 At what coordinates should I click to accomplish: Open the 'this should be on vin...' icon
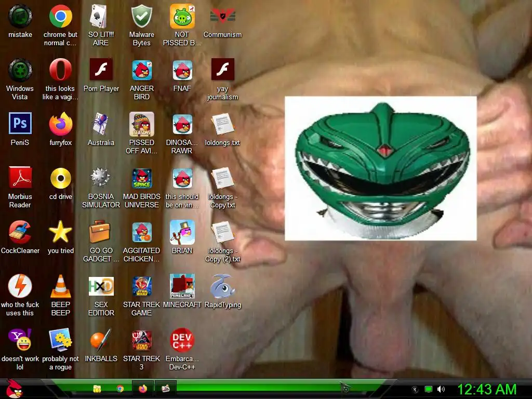point(182,178)
